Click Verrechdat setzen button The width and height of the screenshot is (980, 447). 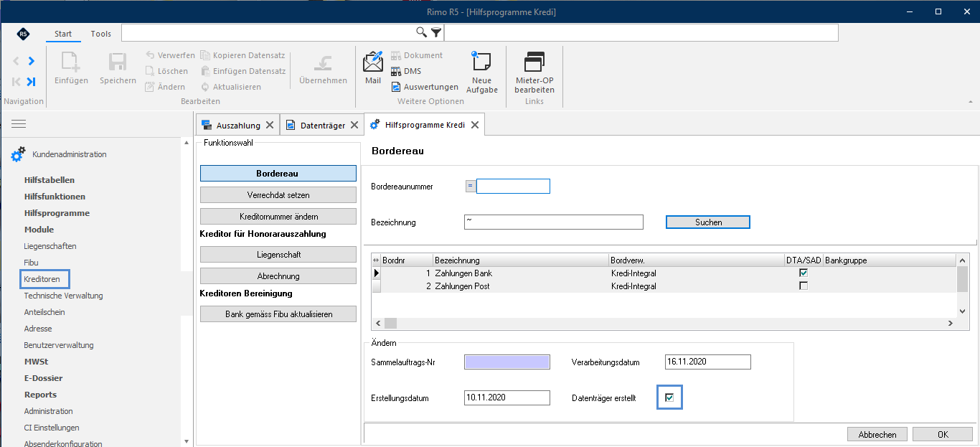(x=278, y=194)
